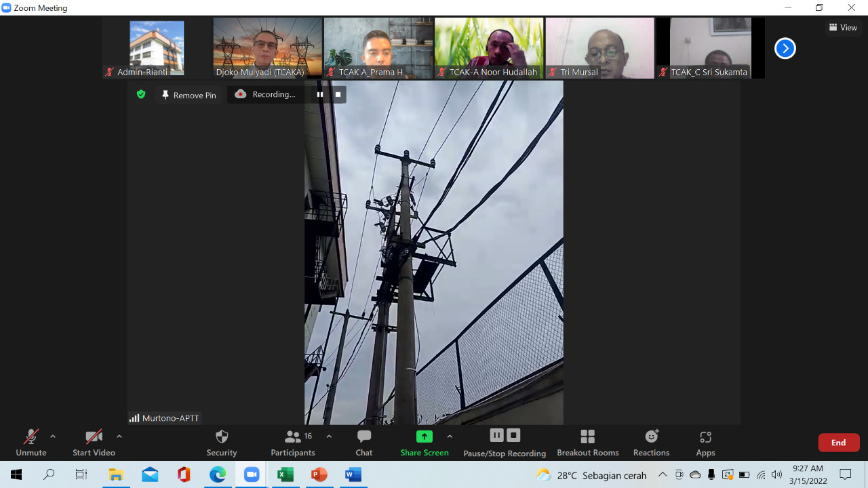The image size is (868, 488).
Task: Stop recording via top indicator stop icon
Action: 338,95
